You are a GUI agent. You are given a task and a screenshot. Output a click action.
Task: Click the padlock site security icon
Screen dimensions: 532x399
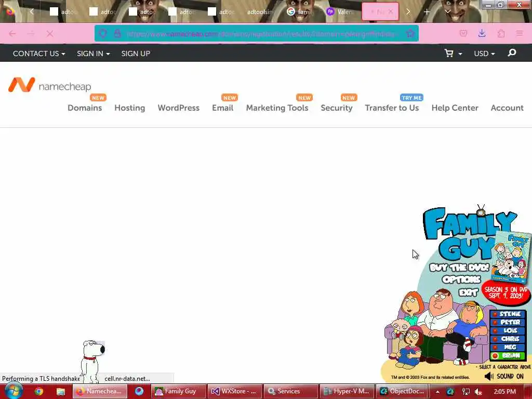(117, 33)
